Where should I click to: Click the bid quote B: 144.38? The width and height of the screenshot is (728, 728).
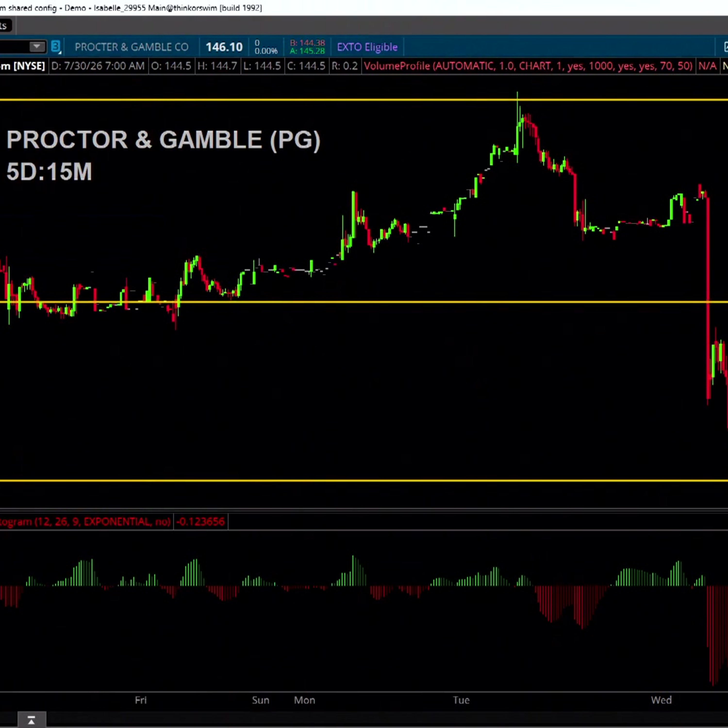click(x=307, y=43)
